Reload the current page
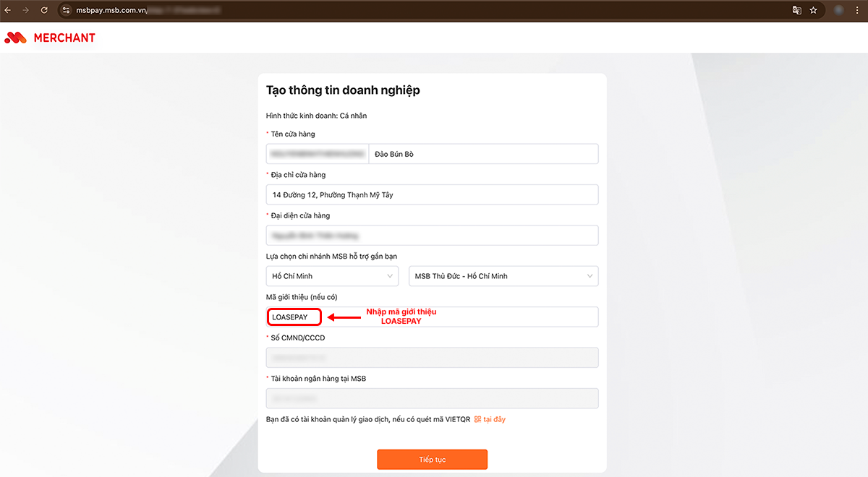Viewport: 868px width, 477px height. [x=44, y=11]
